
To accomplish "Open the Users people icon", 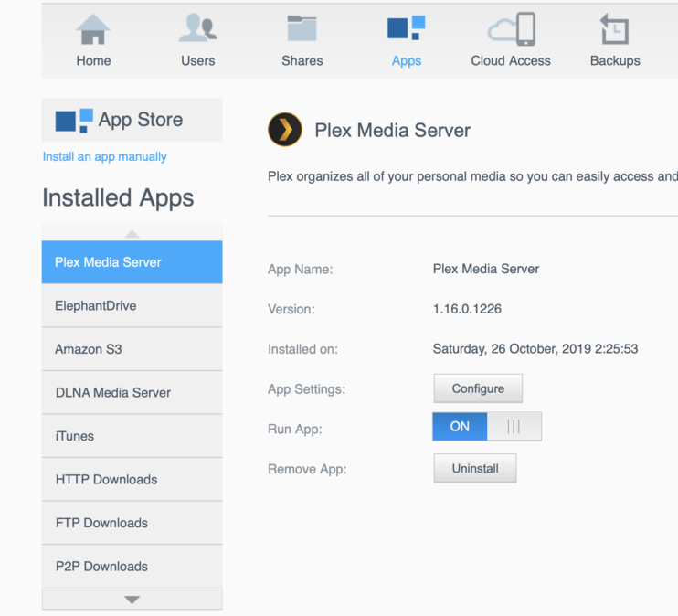I will (x=198, y=28).
